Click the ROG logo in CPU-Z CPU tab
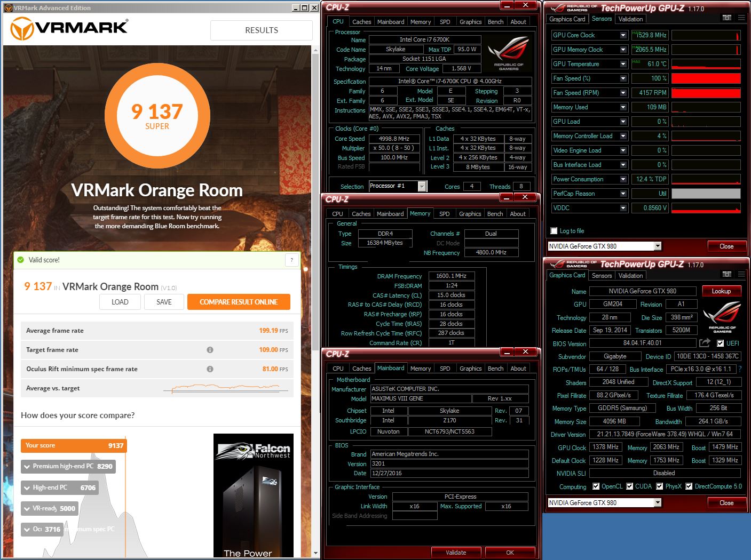Image resolution: width=751 pixels, height=560 pixels. [509, 53]
